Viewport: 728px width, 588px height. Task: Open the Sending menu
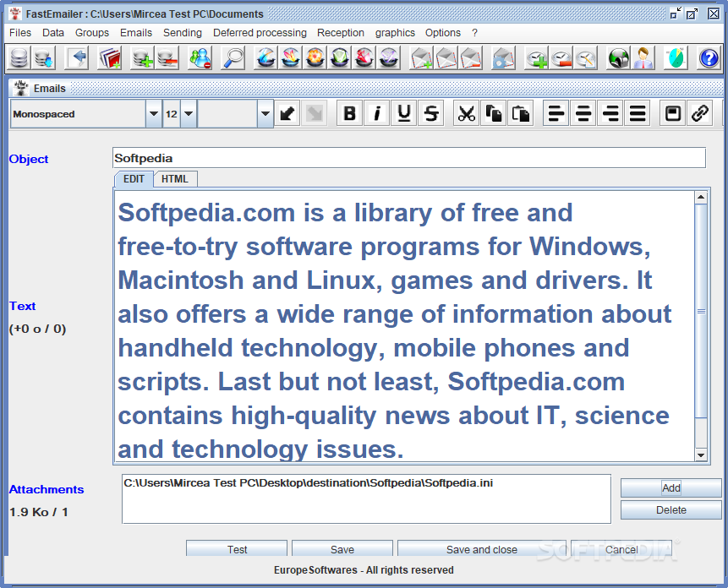(183, 33)
